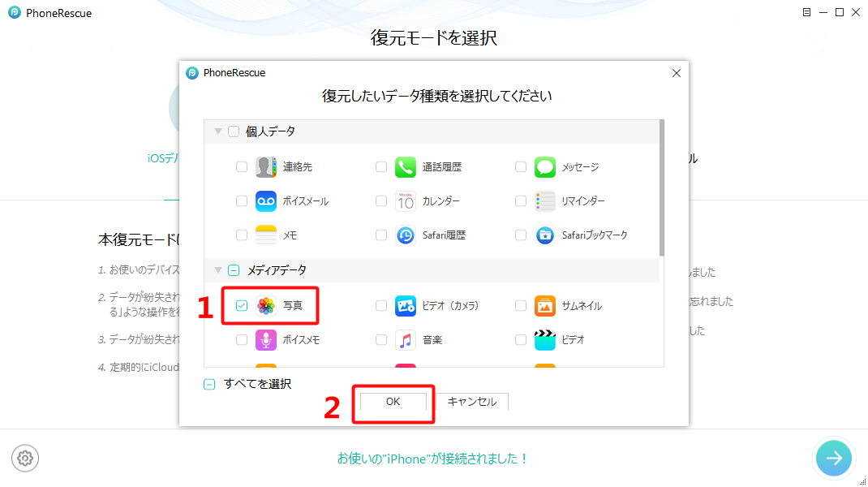Image resolution: width=868 pixels, height=487 pixels.
Task: Click the iPhone connected status message
Action: point(433,459)
